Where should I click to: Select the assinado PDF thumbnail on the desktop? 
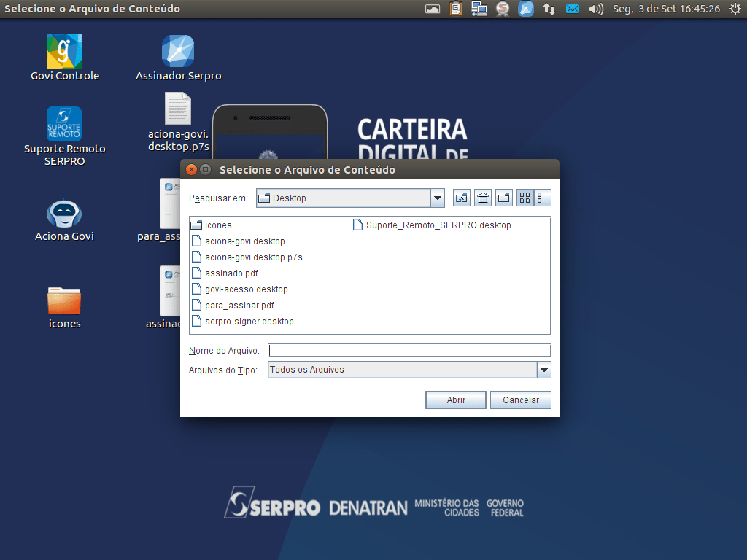pos(170,291)
